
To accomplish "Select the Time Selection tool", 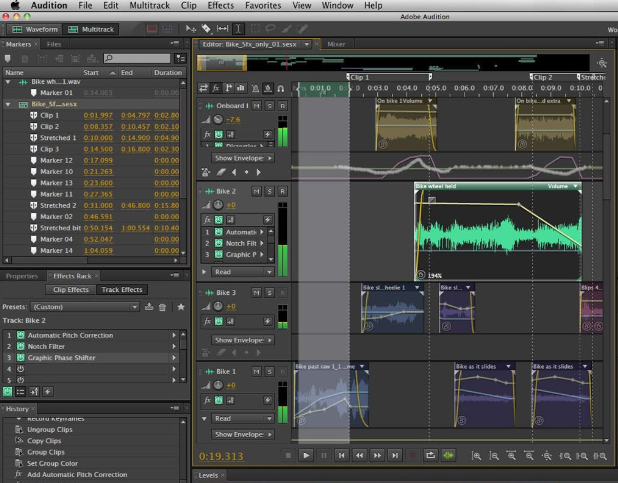I will click(x=238, y=29).
